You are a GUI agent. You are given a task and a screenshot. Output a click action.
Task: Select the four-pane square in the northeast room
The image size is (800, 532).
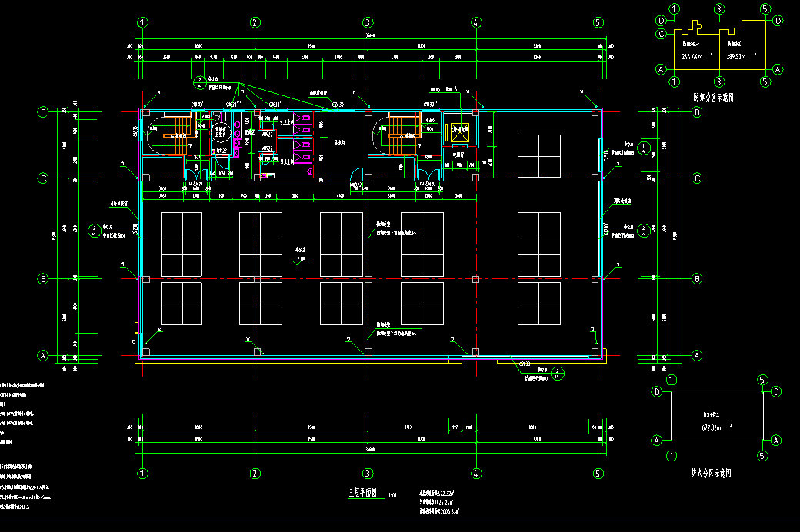[x=538, y=156]
